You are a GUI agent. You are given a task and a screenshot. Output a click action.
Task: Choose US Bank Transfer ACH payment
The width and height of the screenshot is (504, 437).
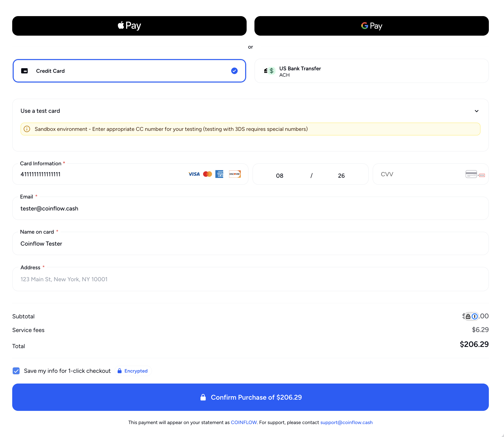pos(371,71)
